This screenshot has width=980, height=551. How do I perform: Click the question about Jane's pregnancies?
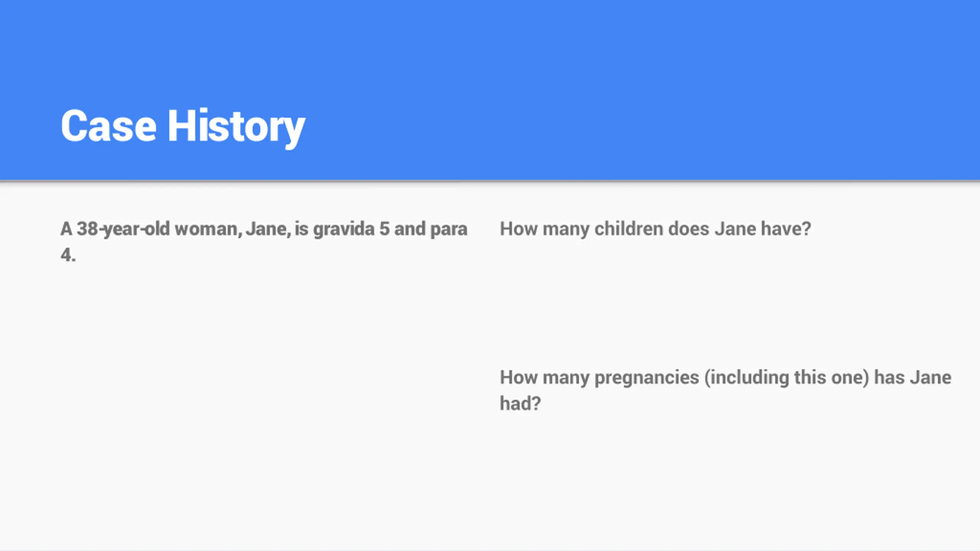725,390
